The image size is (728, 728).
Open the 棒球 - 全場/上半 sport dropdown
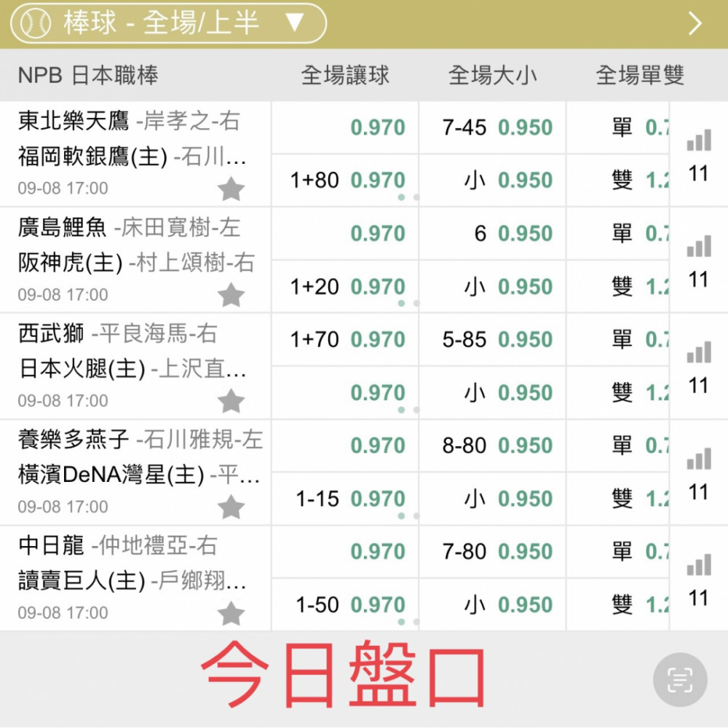click(x=168, y=23)
